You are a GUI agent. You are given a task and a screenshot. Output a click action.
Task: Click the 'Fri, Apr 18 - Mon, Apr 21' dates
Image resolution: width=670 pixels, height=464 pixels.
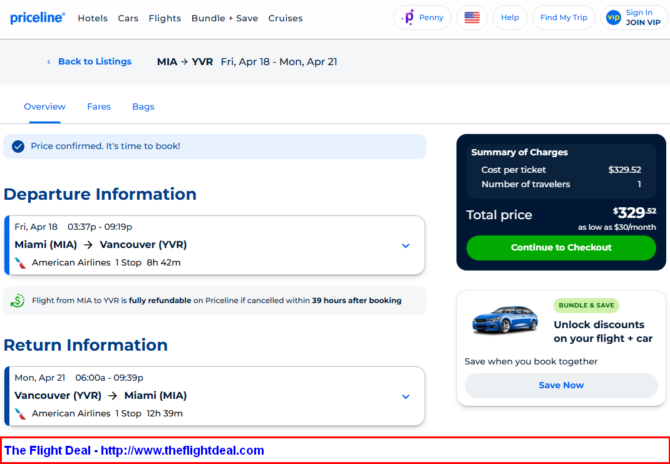point(279,62)
